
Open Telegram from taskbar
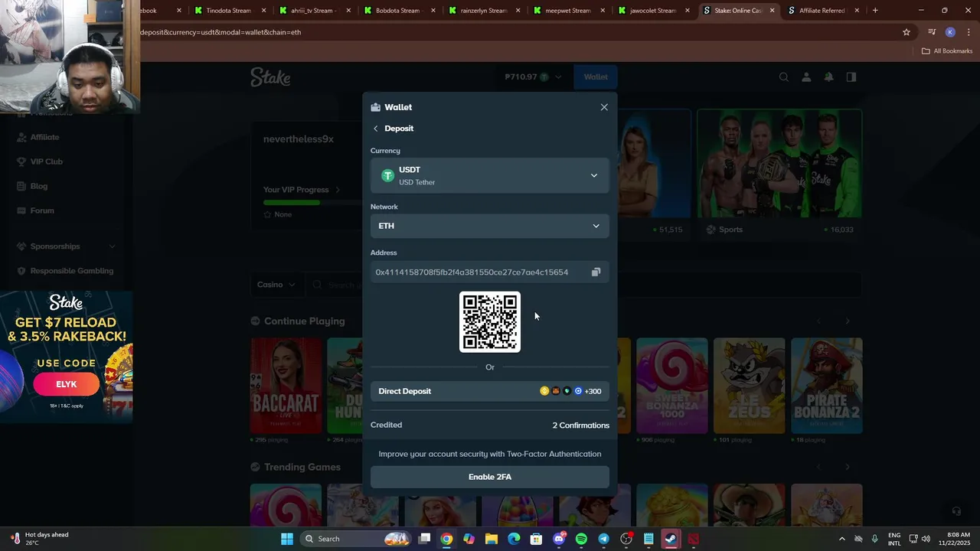(x=603, y=539)
